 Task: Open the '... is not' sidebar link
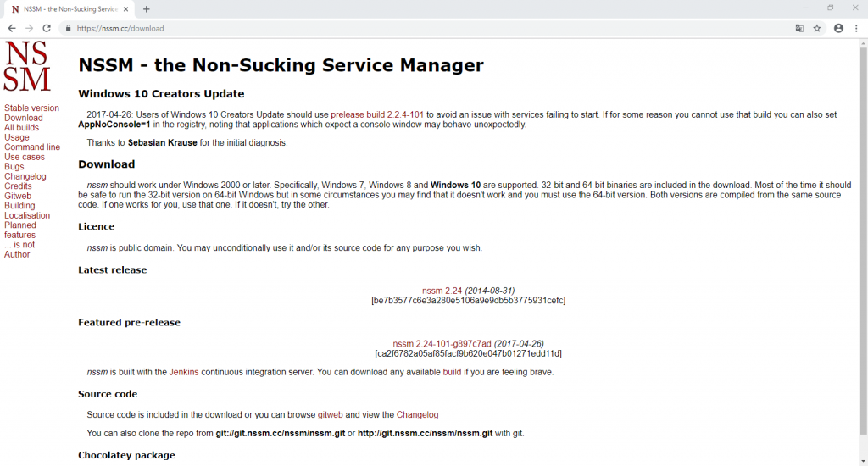point(19,245)
